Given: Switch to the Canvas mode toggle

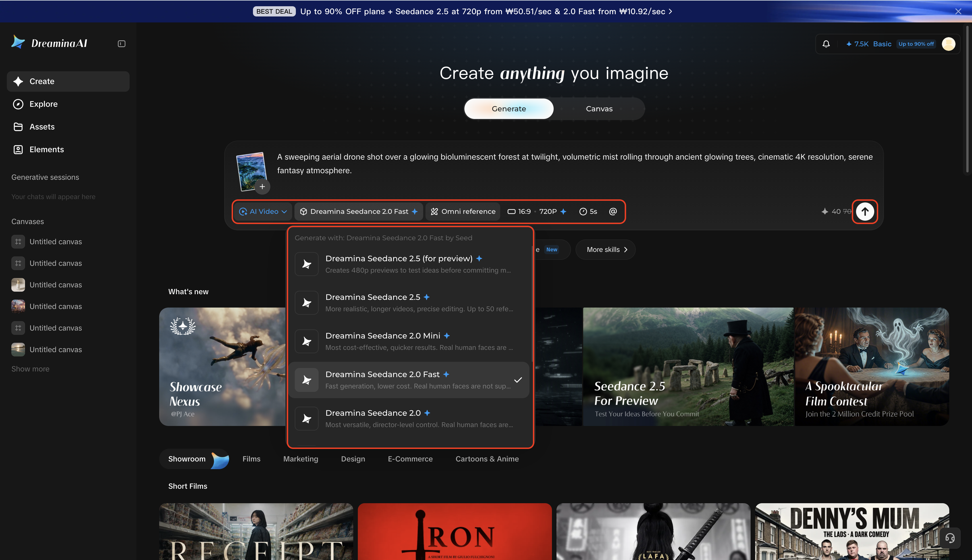Looking at the screenshot, I should pyautogui.click(x=599, y=109).
